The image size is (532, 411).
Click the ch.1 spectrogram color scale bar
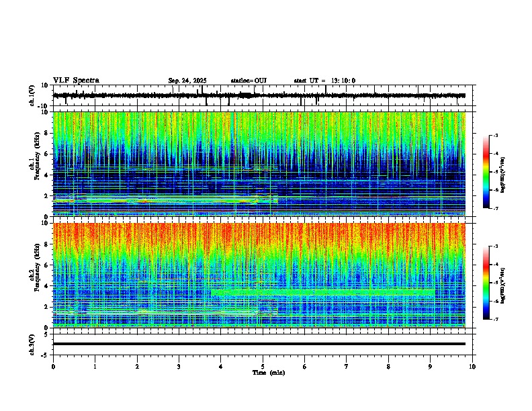tap(486, 172)
